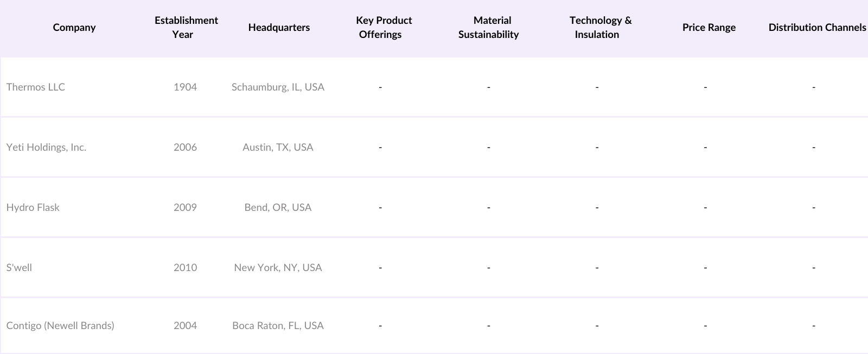The width and height of the screenshot is (868, 354).
Task: Click the S'well company cell
Action: point(19,268)
